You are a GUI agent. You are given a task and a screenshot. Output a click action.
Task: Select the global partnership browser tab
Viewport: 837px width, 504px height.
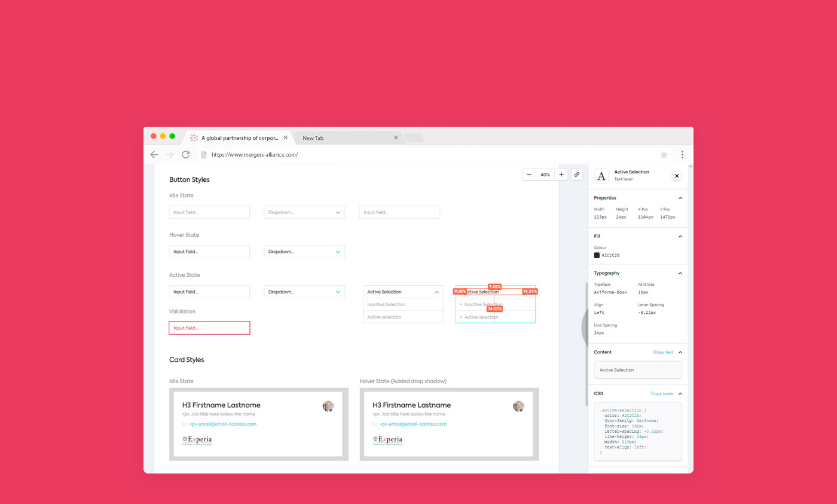point(239,138)
